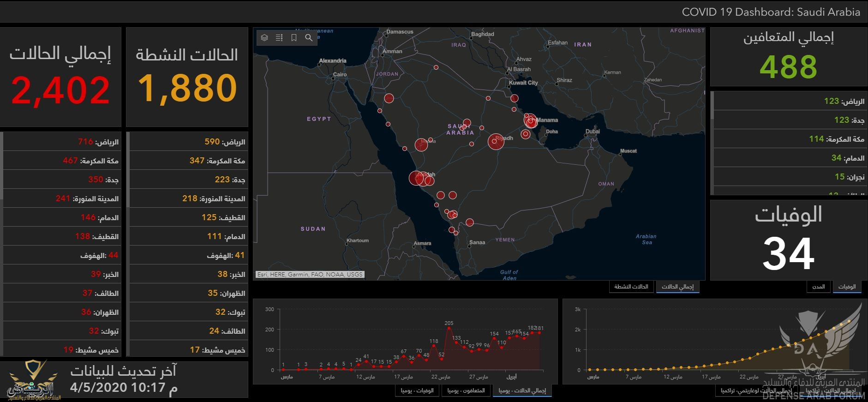Select active cases row الطائف: 24
The height and width of the screenshot is (402, 868).
[x=188, y=330]
